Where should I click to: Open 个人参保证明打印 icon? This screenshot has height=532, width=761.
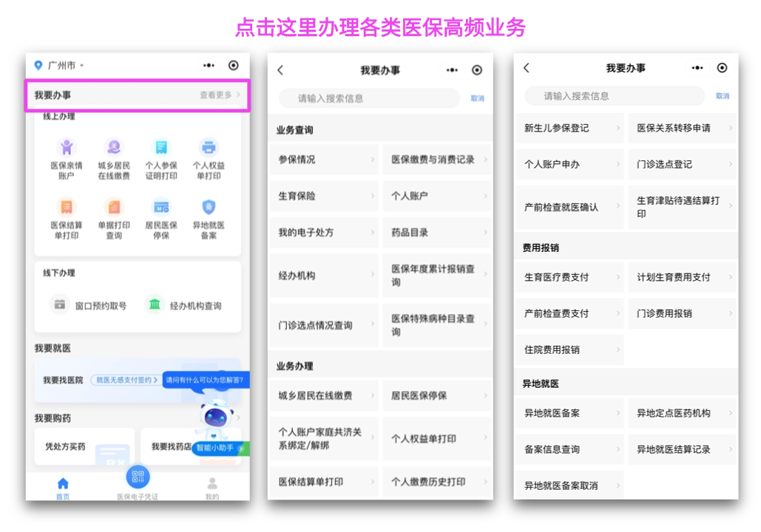(x=161, y=148)
